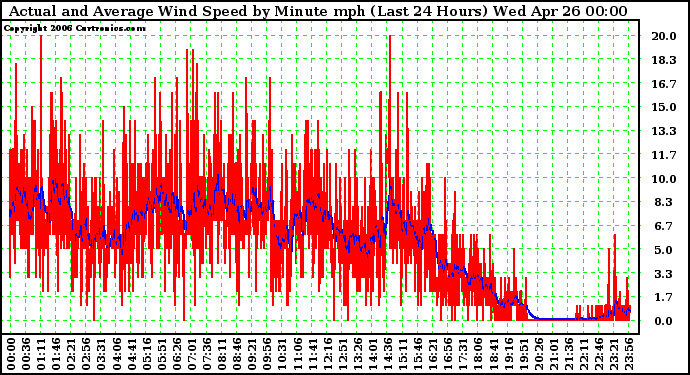
Task: Click the 20:26 time label
Action: [538, 354]
